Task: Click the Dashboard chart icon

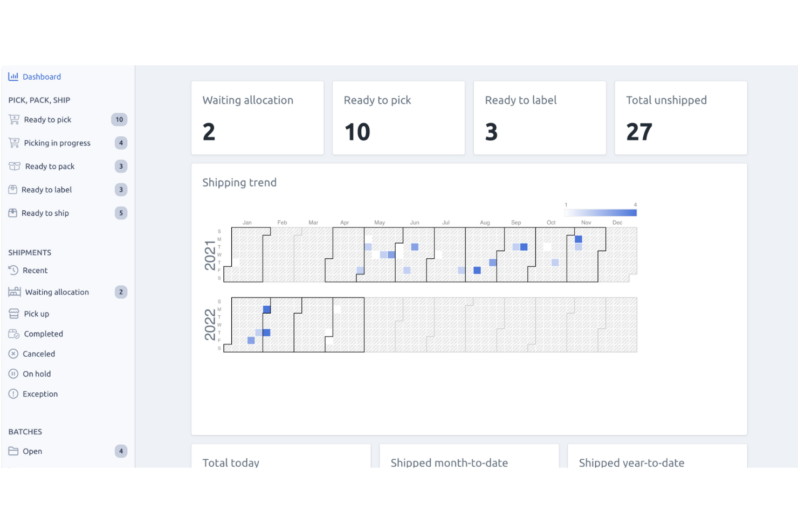Action: pyautogui.click(x=13, y=77)
